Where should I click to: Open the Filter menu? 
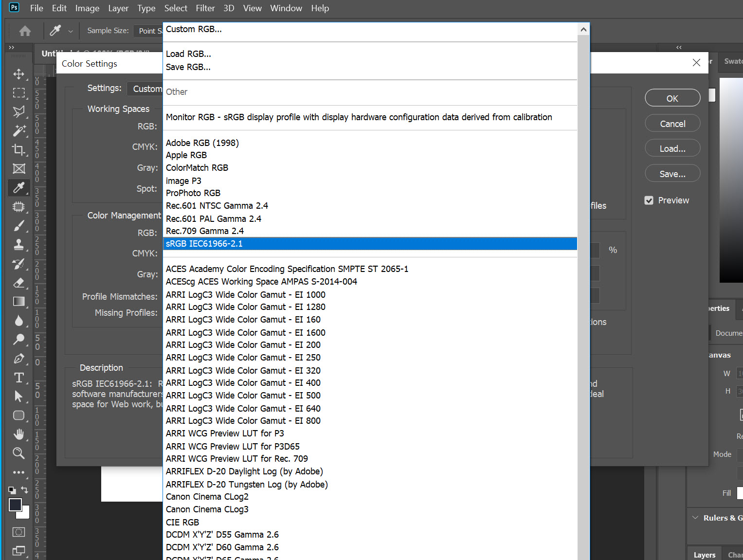(x=205, y=8)
